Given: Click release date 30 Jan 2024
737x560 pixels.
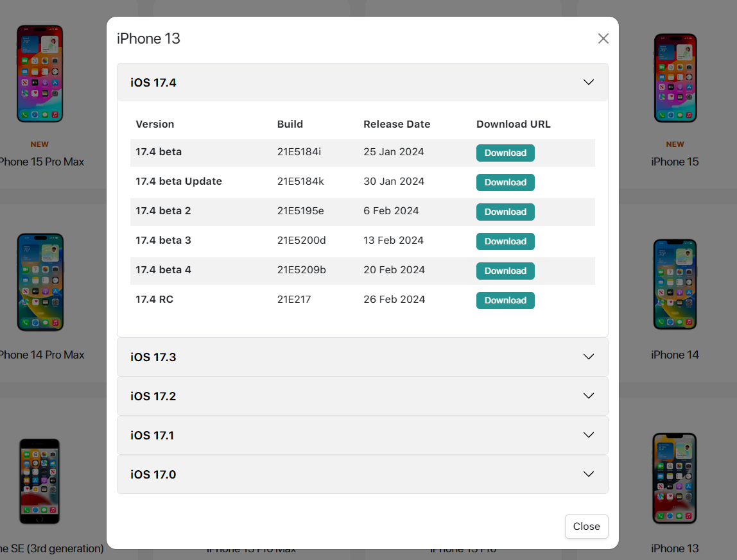Looking at the screenshot, I should click(394, 182).
